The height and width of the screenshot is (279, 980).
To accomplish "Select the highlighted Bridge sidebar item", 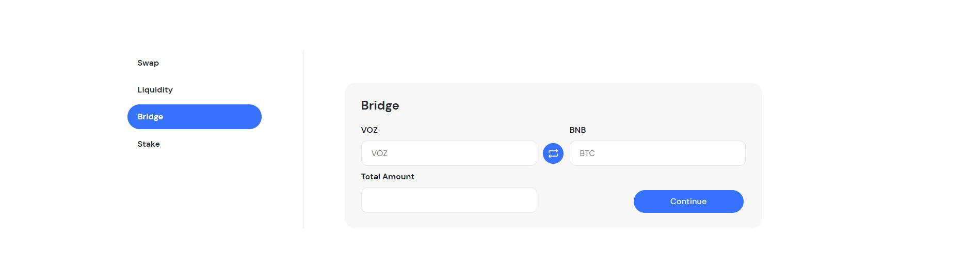I will coord(194,117).
